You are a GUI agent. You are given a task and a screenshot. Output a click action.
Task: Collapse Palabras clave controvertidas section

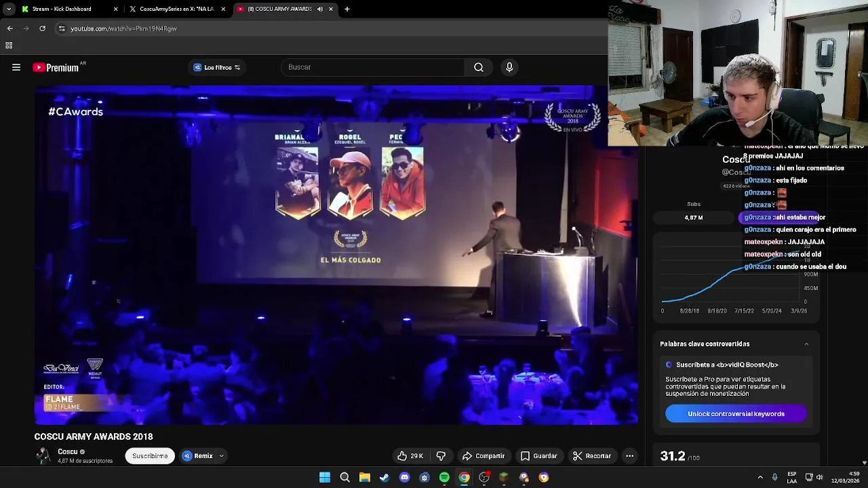[806, 344]
